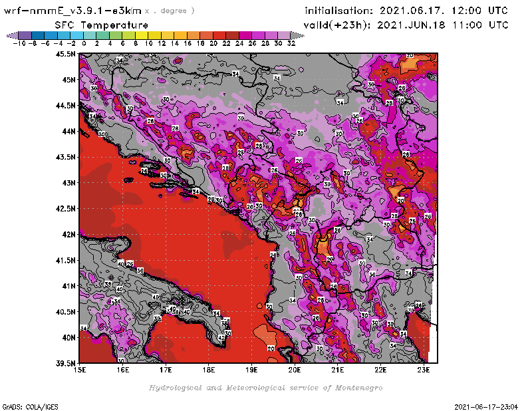Pick the orange legend swatch between 14 and 16
The height and width of the screenshot is (411, 532).
180,35
